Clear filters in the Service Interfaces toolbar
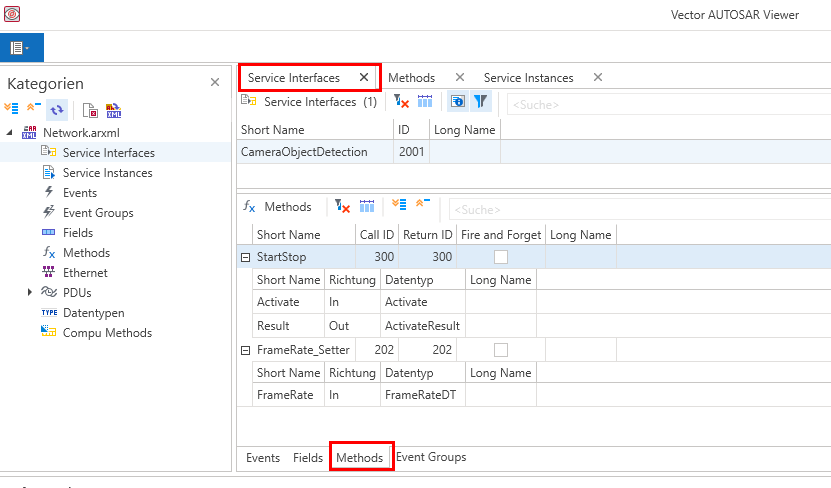Image resolution: width=831 pixels, height=488 pixels. click(400, 102)
